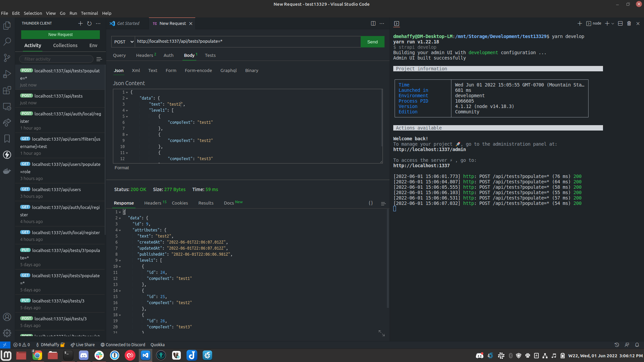Open the Run and Debug view
Image resolution: width=644 pixels, height=362 pixels.
click(x=7, y=74)
